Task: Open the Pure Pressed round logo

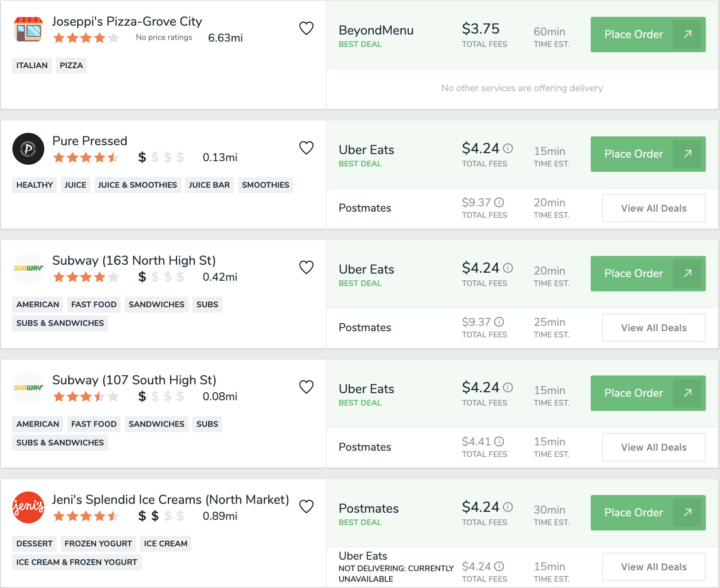Action: pyautogui.click(x=28, y=149)
